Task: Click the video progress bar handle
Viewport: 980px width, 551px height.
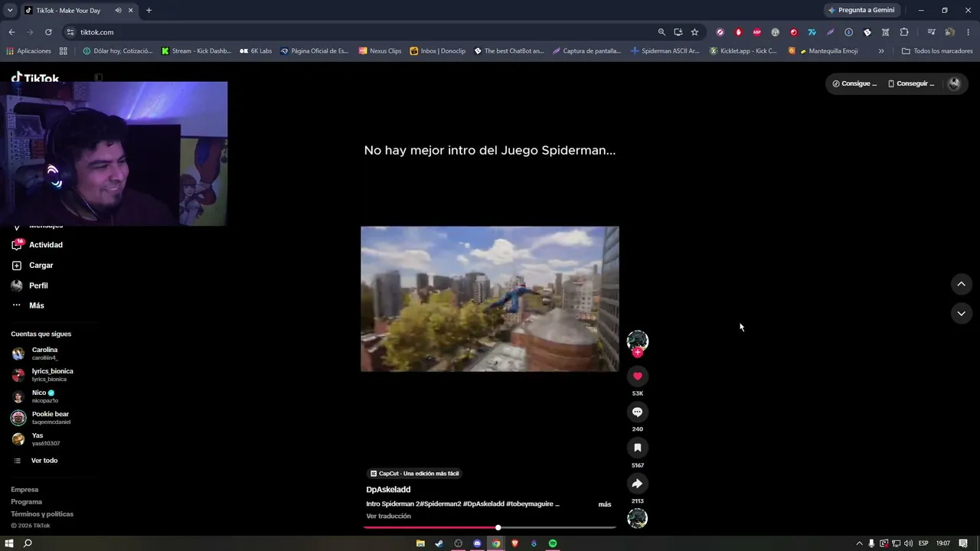Action: point(498,527)
